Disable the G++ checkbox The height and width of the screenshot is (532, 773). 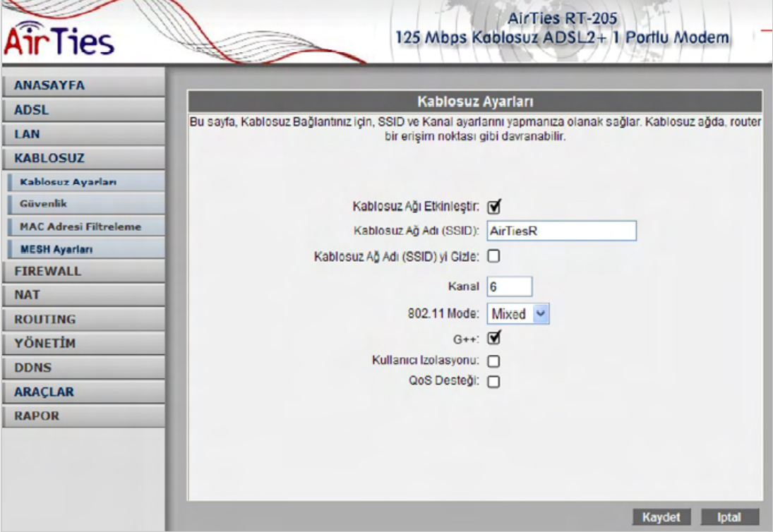point(494,338)
